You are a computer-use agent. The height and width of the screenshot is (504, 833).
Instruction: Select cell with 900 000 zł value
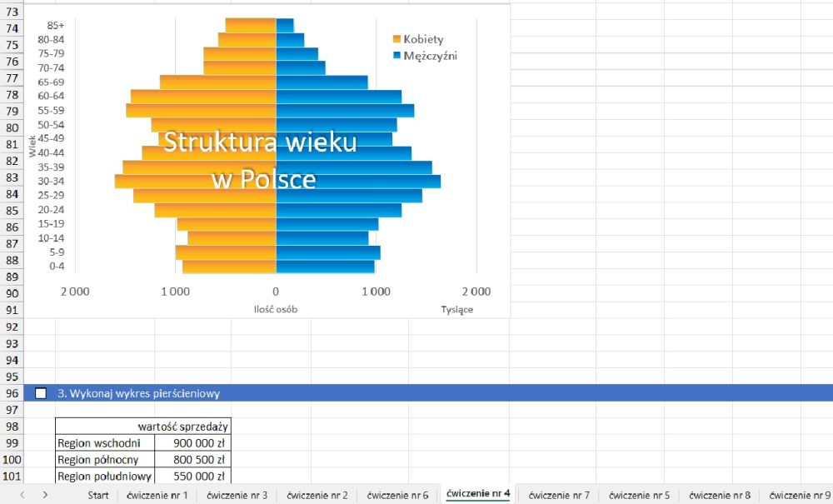(193, 443)
